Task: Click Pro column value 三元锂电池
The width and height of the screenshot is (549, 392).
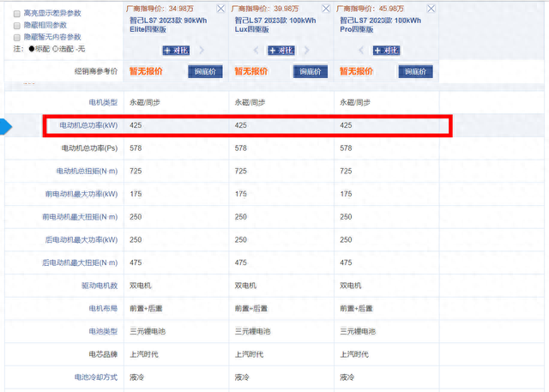Action: point(358,331)
